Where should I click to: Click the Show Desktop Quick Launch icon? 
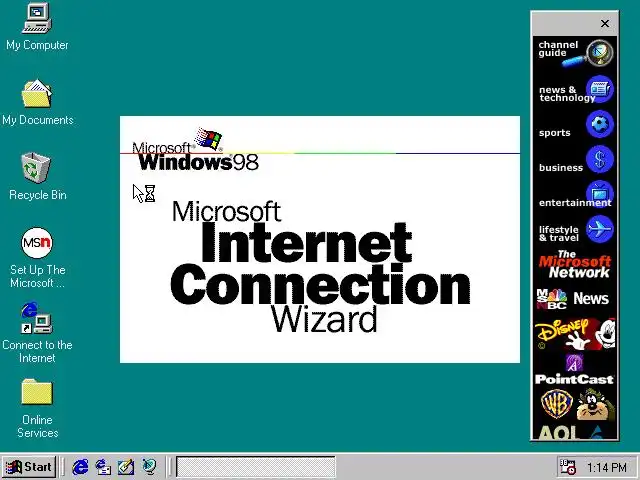point(126,467)
